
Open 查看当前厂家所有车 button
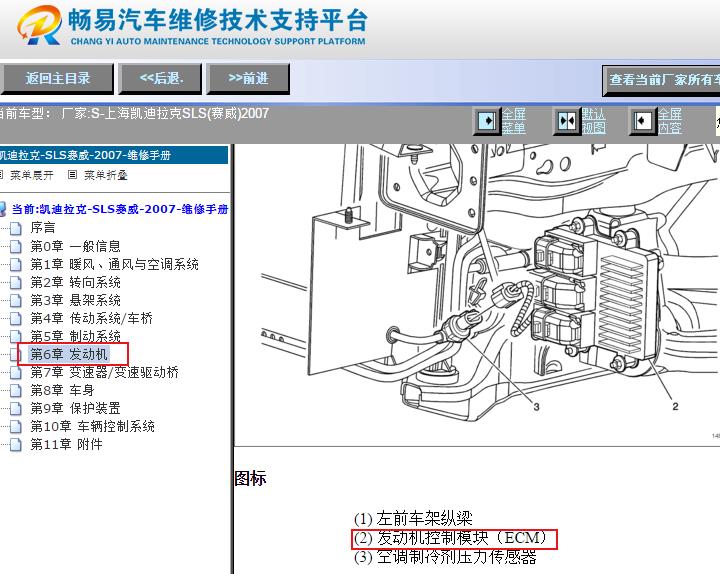click(x=662, y=80)
